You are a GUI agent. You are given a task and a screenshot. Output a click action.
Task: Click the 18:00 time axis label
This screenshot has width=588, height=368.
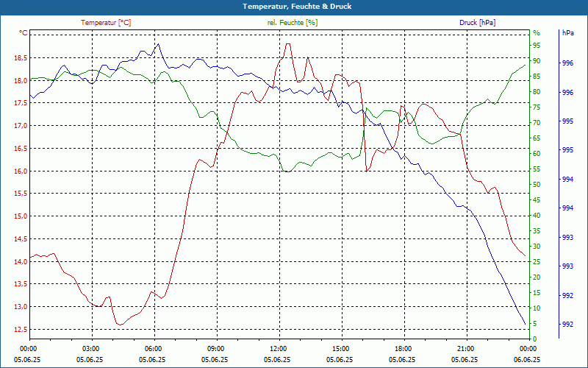coord(404,348)
